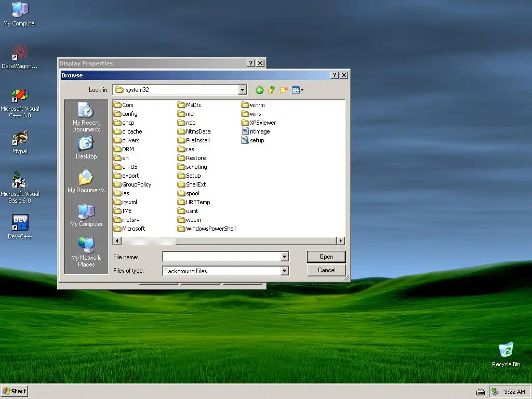Click the Cancel button in Browse dialog
This screenshot has height=399, width=532.
click(326, 270)
